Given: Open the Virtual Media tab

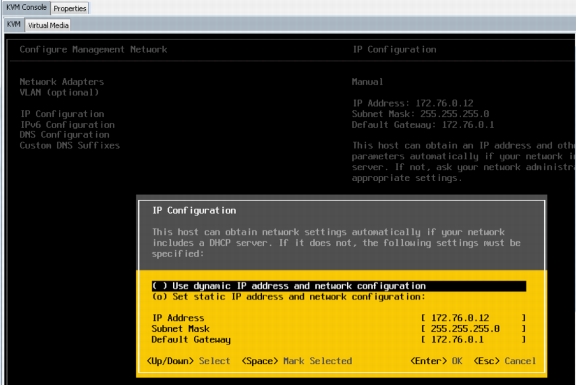Looking at the screenshot, I should 48,25.
